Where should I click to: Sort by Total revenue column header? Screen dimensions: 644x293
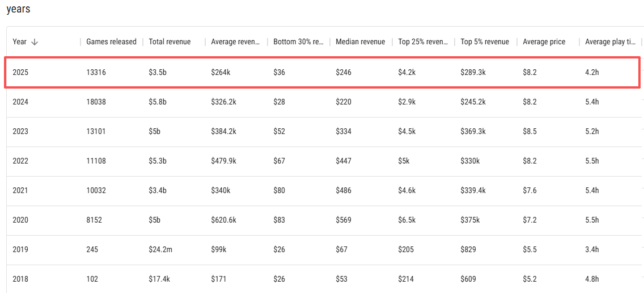(x=170, y=42)
